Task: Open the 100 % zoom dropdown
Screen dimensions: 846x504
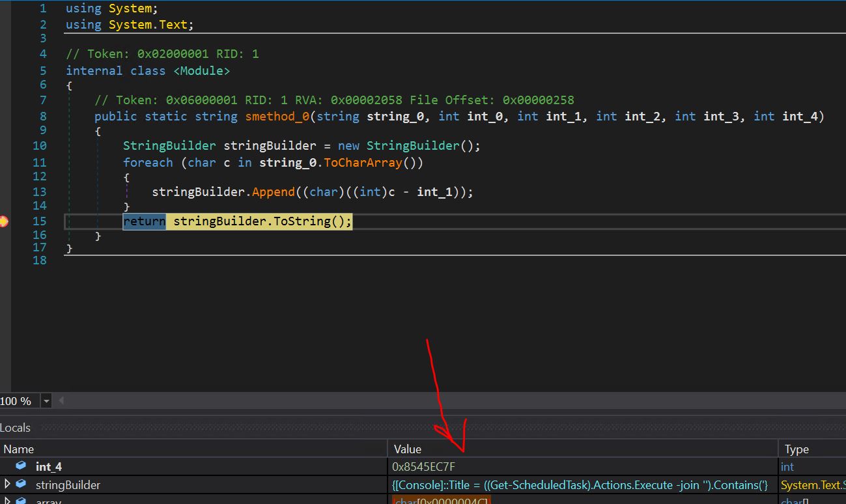Action: point(46,401)
